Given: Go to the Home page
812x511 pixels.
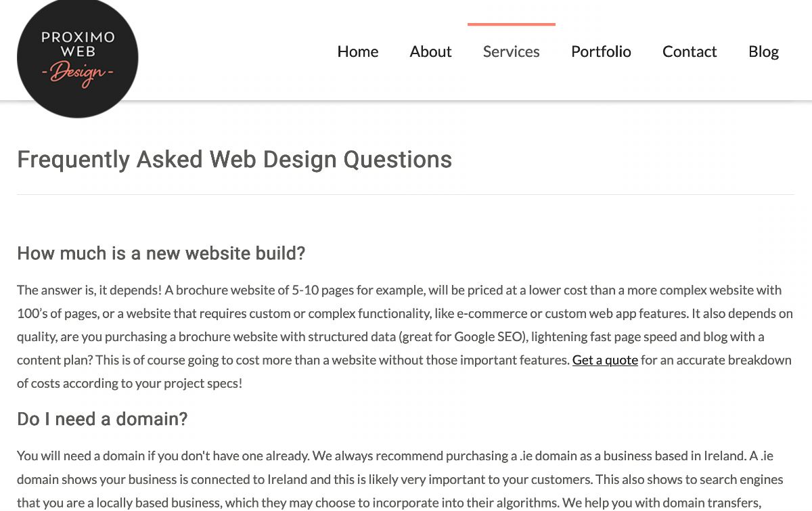Looking at the screenshot, I should coord(358,51).
